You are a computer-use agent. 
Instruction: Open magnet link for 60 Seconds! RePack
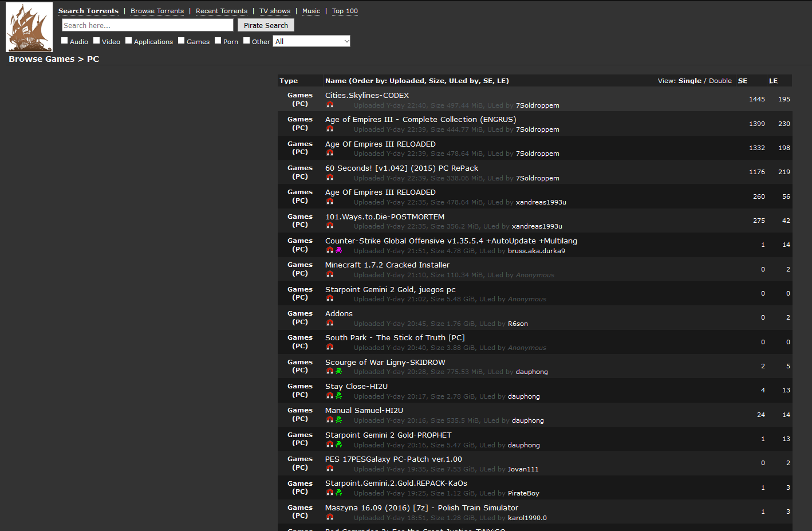click(x=330, y=177)
